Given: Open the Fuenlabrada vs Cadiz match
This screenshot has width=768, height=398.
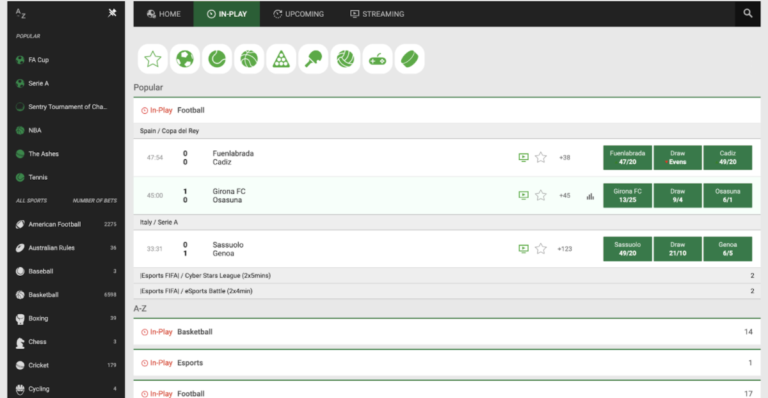Looking at the screenshot, I should pos(233,158).
